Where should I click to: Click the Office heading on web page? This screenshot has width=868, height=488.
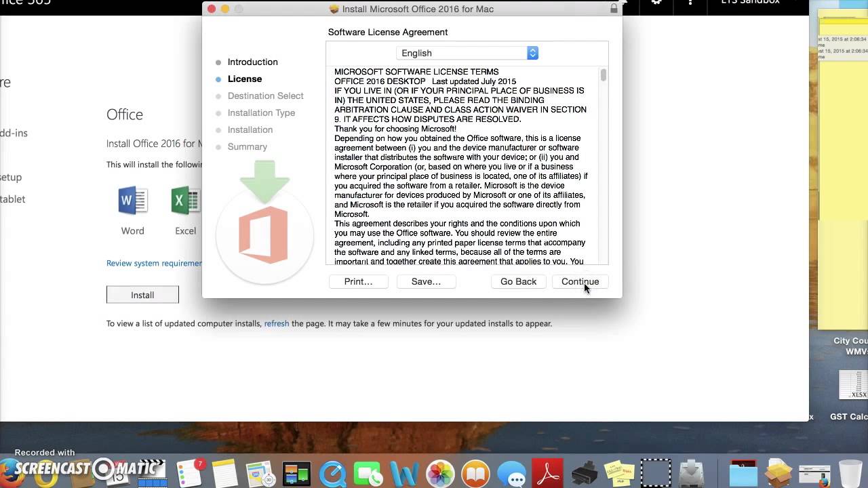point(125,115)
